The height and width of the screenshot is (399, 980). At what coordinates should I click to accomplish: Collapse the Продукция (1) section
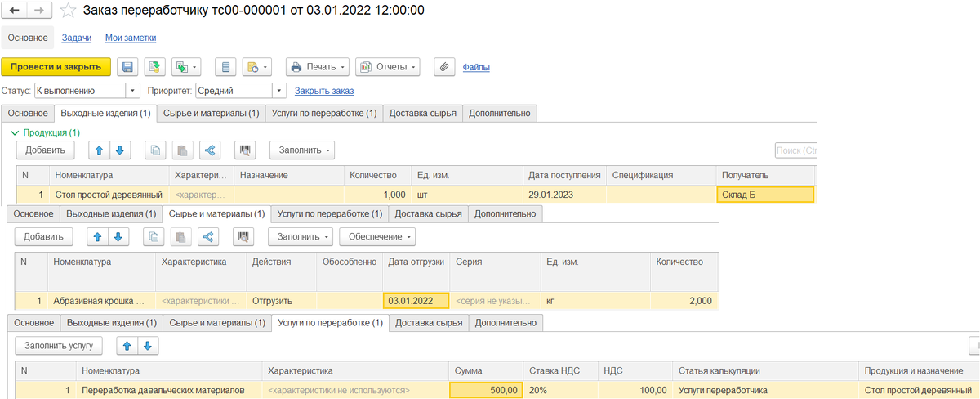15,132
